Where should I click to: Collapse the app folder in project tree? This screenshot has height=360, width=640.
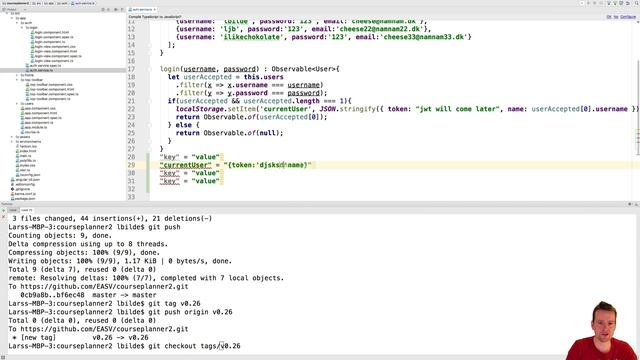coord(12,18)
